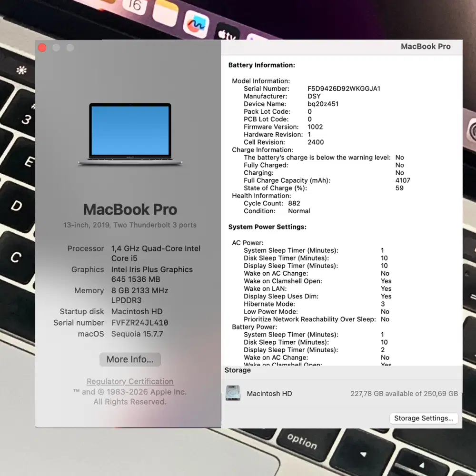Click the 'System Power Settings:' heading

point(267,227)
